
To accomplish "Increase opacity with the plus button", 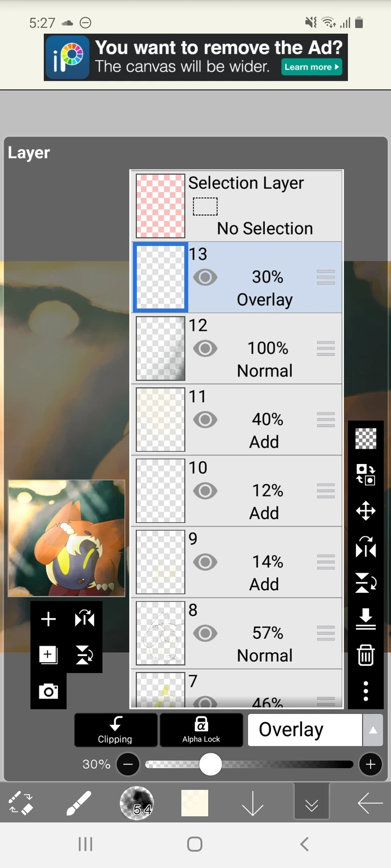I will pyautogui.click(x=371, y=765).
